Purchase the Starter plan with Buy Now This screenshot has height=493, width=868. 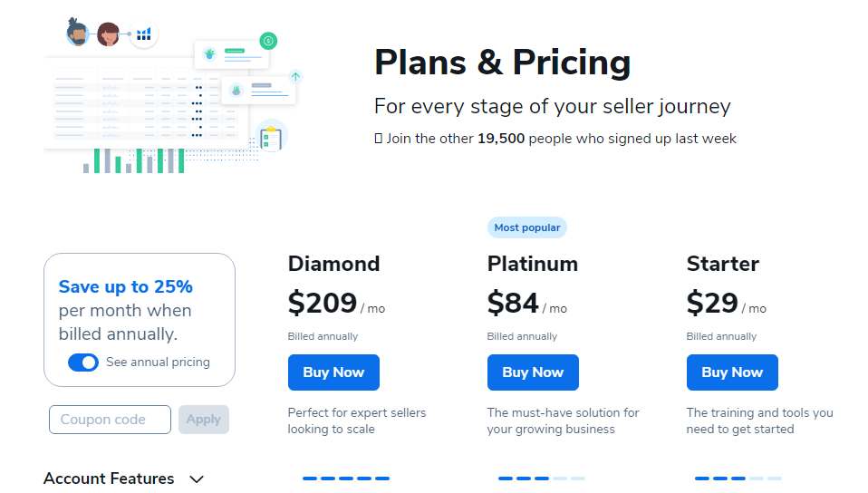tap(732, 372)
